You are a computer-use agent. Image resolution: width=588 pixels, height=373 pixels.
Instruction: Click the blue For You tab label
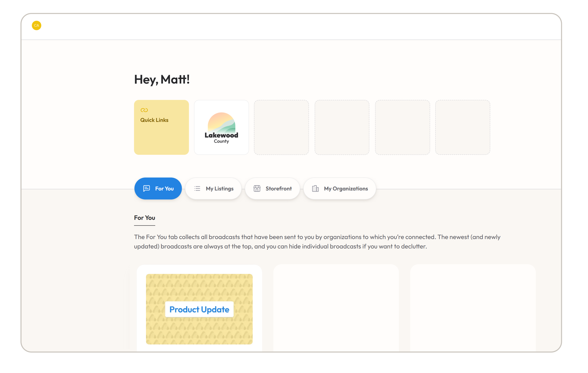(x=164, y=188)
